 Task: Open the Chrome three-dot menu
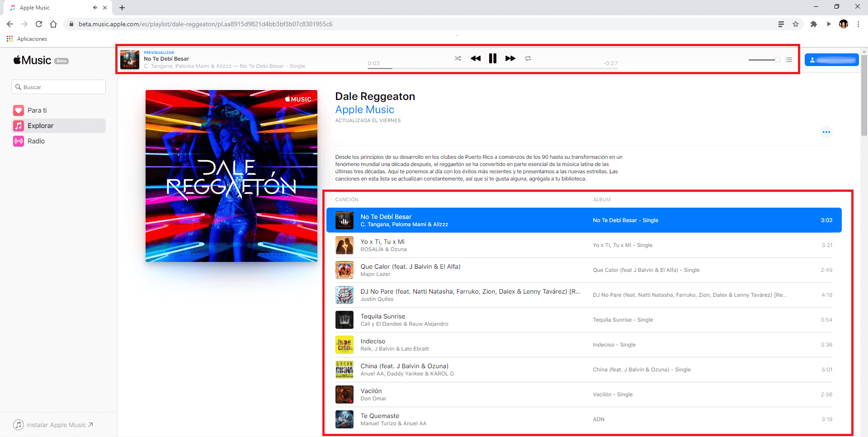pos(858,24)
